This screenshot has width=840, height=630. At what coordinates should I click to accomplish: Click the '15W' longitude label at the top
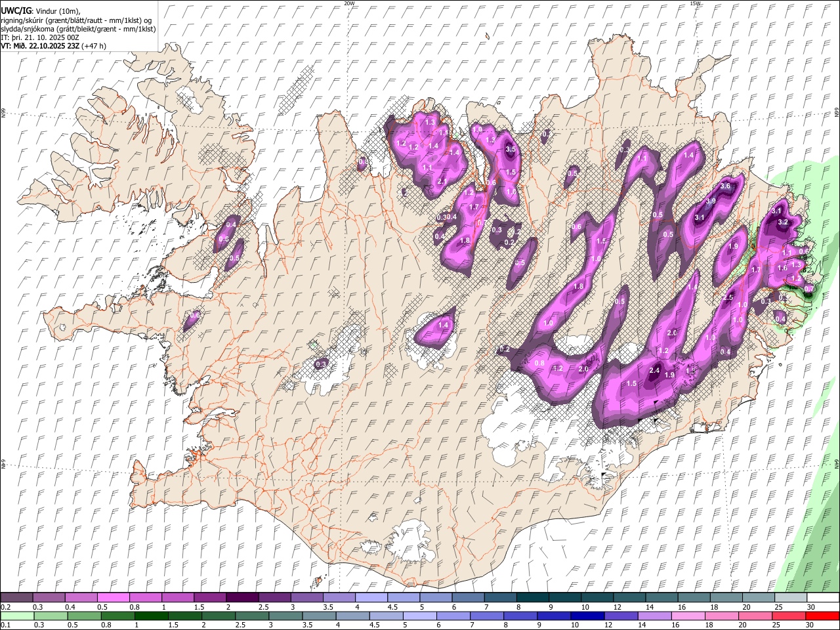click(696, 3)
